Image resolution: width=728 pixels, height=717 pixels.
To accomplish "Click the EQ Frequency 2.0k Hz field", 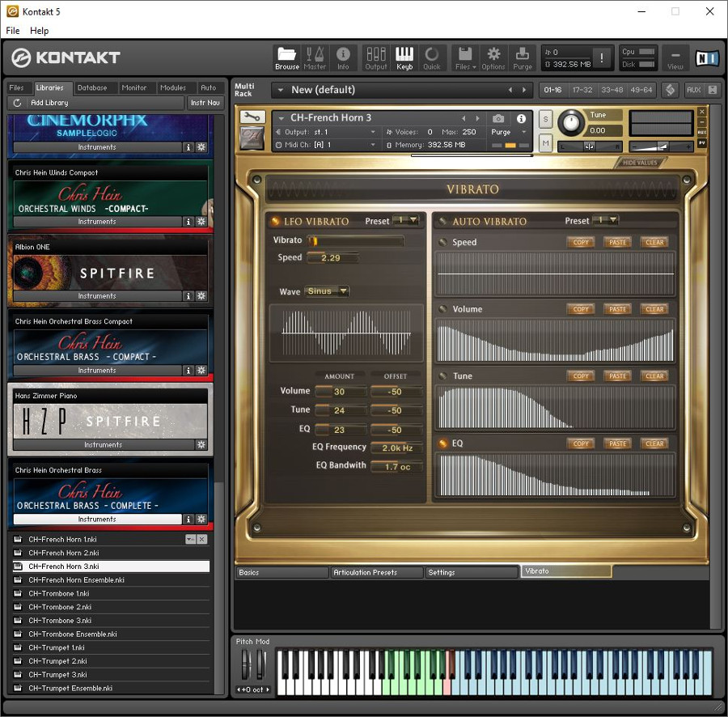I will click(396, 448).
